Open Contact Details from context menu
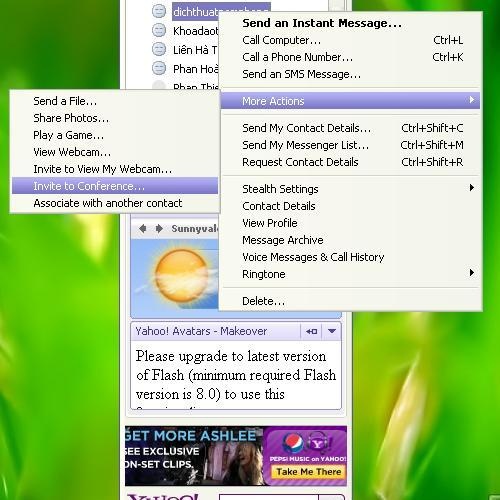This screenshot has height=500, width=500. pyautogui.click(x=350, y=206)
